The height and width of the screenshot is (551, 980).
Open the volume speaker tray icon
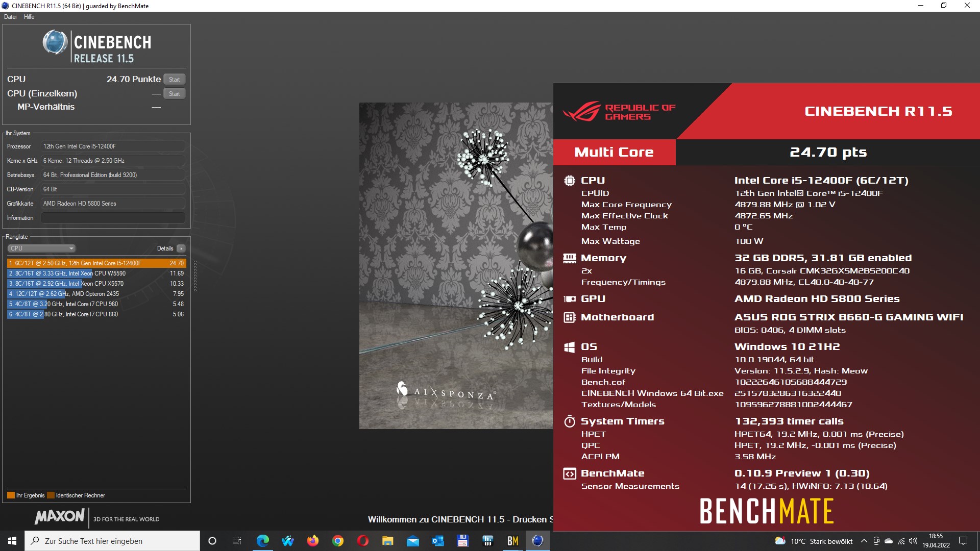[913, 541]
